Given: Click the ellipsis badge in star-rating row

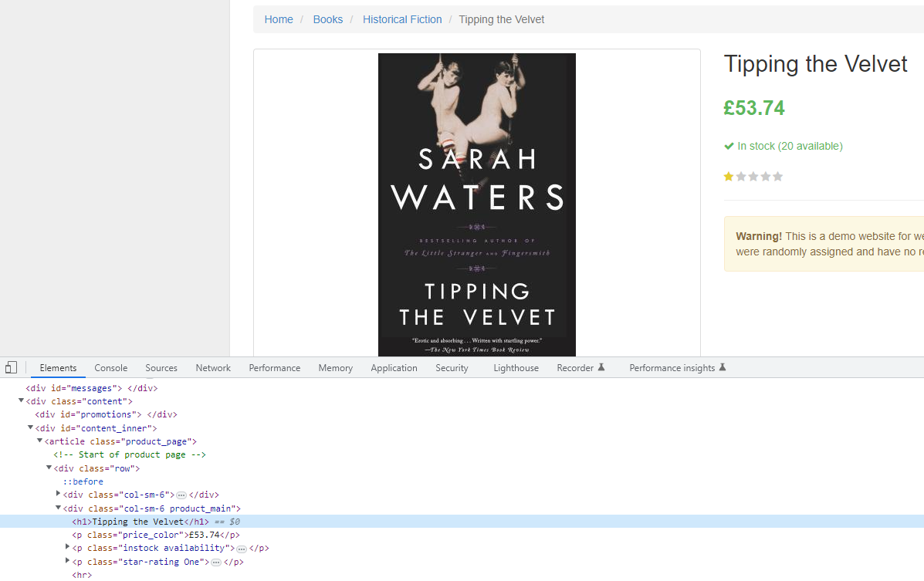Looking at the screenshot, I should (x=216, y=562).
